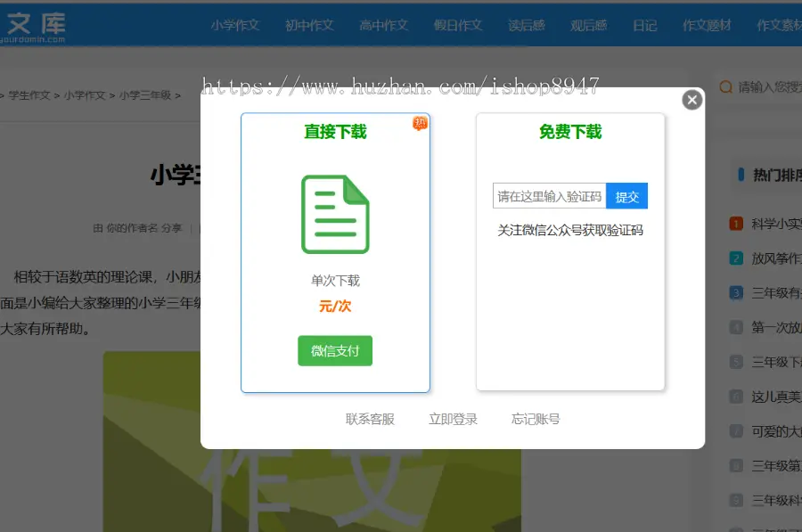Image resolution: width=802 pixels, height=532 pixels.
Task: Select 日记 in the top navigation
Action: pos(645,25)
